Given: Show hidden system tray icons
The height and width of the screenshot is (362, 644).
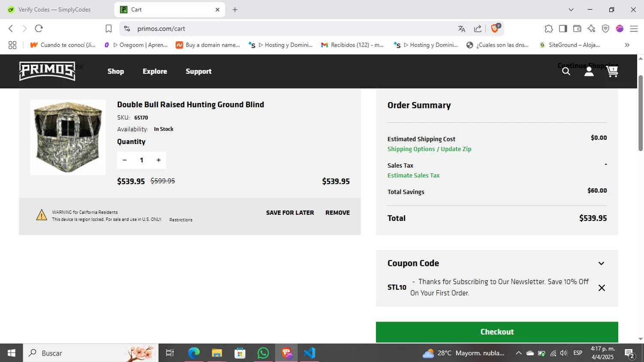Looking at the screenshot, I should tap(518, 353).
